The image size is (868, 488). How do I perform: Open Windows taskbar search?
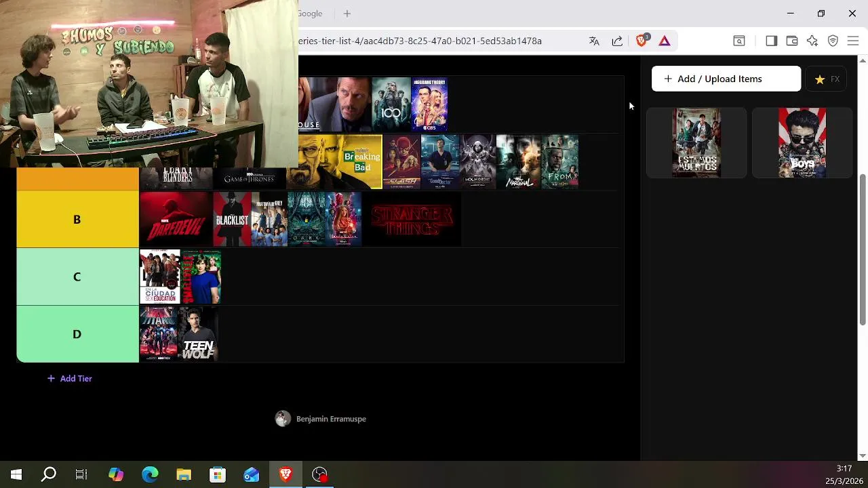pos(49,474)
